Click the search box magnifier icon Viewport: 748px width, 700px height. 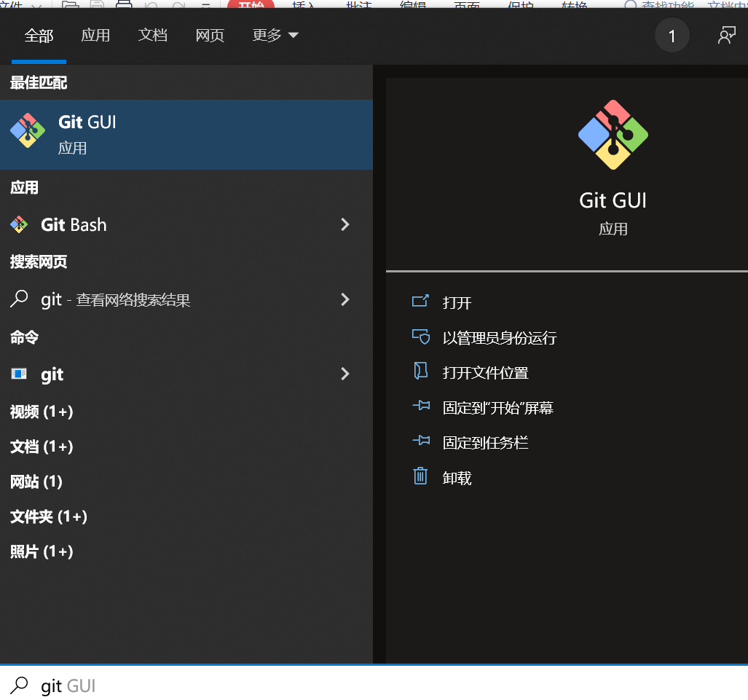19,685
